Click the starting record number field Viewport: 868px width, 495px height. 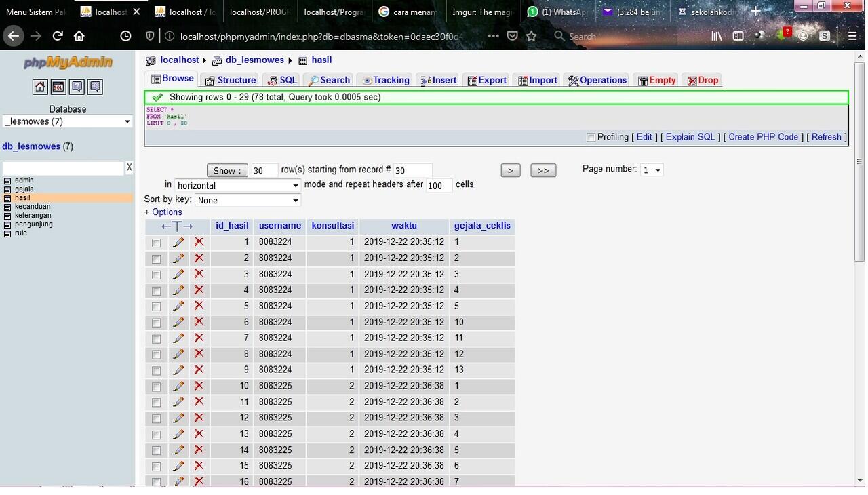tap(413, 170)
